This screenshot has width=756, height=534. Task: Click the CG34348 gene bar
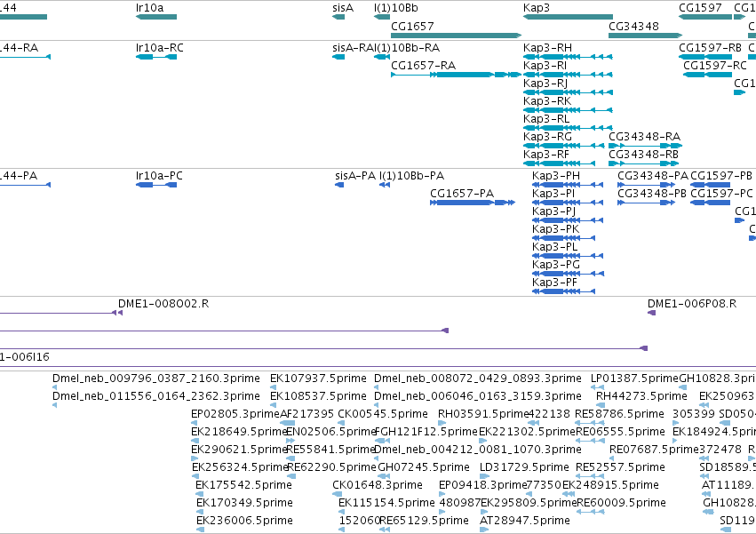pyautogui.click(x=645, y=36)
